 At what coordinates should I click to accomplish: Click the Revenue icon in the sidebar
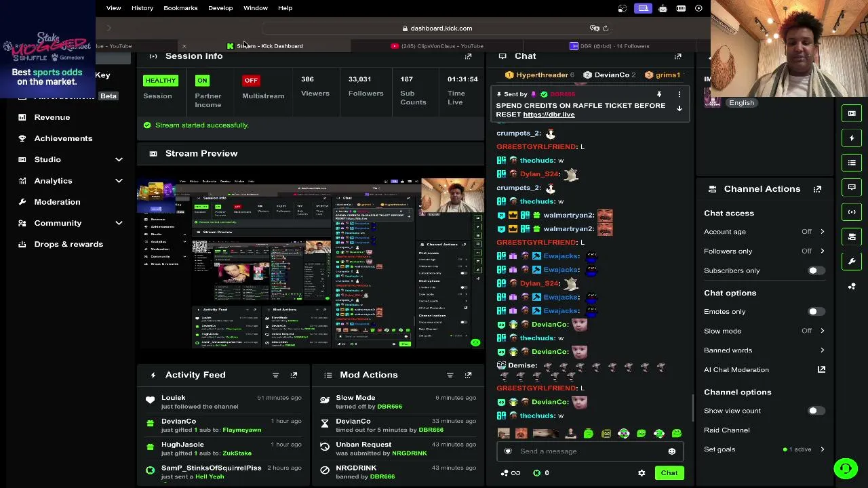(x=22, y=117)
